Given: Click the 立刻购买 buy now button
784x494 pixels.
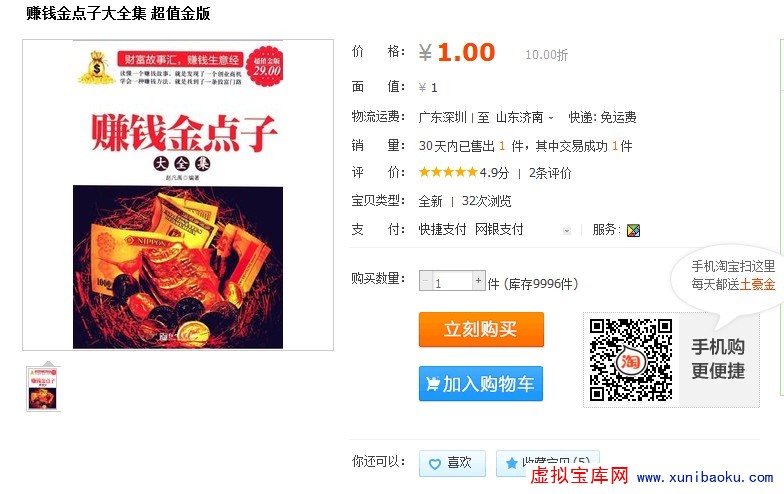Looking at the screenshot, I should [x=481, y=330].
